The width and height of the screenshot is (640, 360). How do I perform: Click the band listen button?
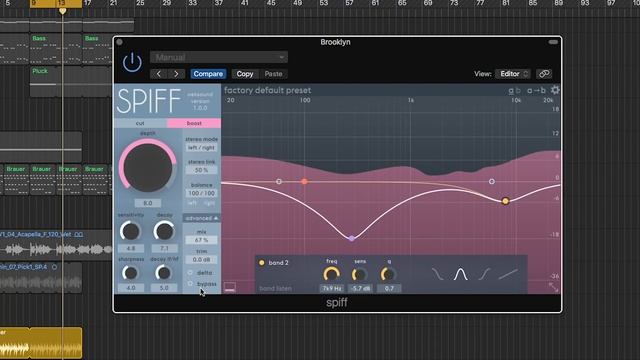pos(276,289)
